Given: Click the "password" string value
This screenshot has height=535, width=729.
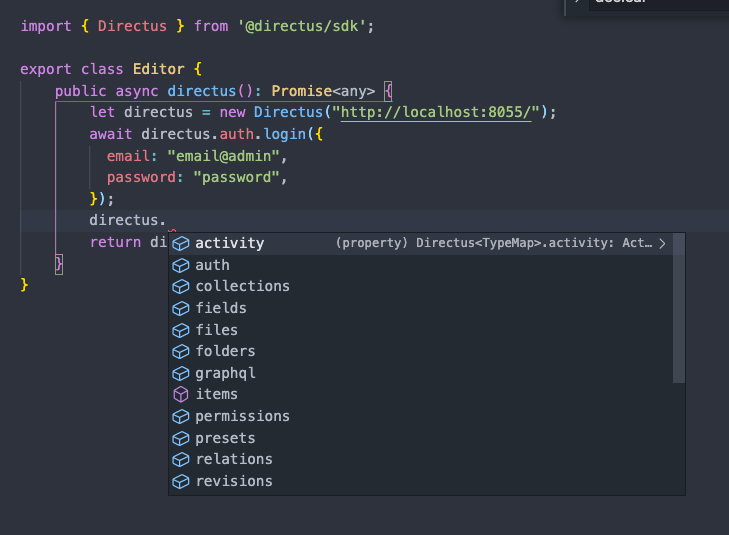Looking at the screenshot, I should coord(236,178).
